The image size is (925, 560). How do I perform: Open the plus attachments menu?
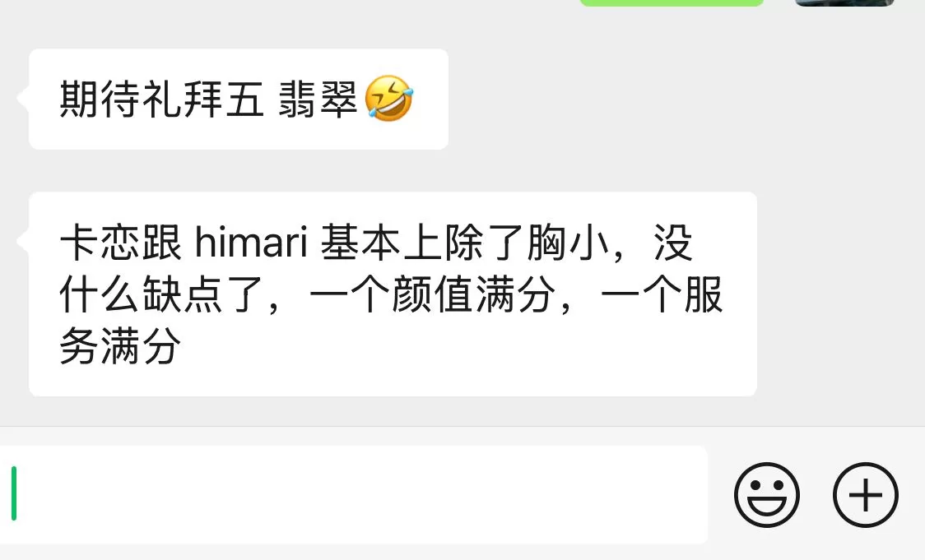[866, 494]
